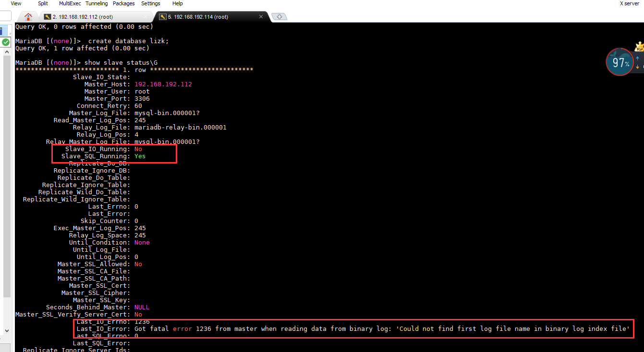The height and width of the screenshot is (352, 644).
Task: Open the Help menu
Action: [177, 3]
